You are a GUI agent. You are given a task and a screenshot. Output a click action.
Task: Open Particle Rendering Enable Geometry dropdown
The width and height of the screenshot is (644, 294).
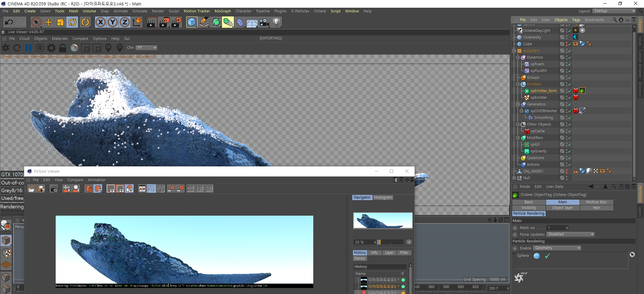557,248
